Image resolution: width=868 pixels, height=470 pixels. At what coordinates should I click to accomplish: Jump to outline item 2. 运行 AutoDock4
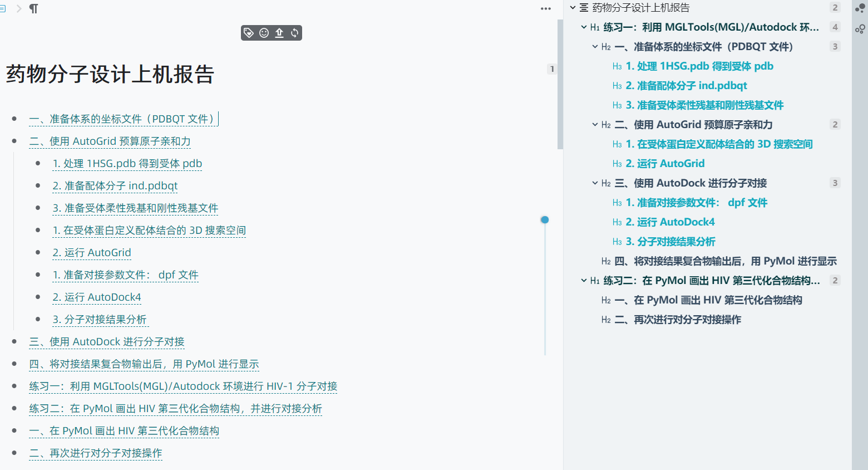click(670, 222)
